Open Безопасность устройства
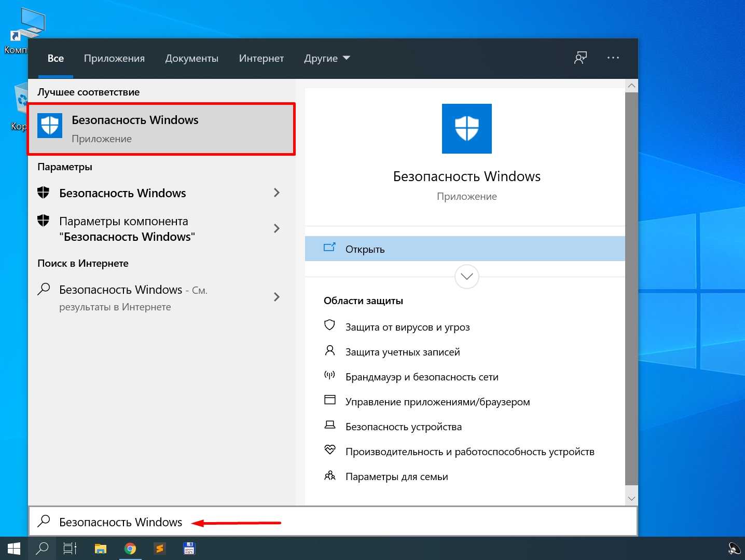The image size is (745, 560). coord(404,427)
